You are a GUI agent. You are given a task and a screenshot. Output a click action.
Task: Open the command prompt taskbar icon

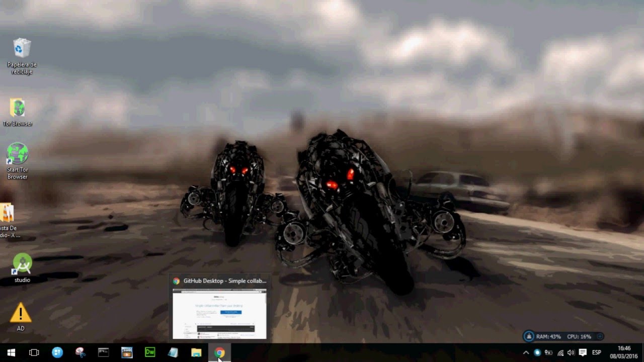click(x=104, y=352)
